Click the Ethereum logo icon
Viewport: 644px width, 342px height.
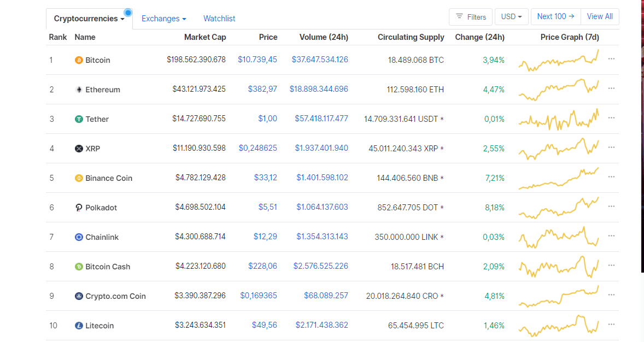tap(79, 90)
